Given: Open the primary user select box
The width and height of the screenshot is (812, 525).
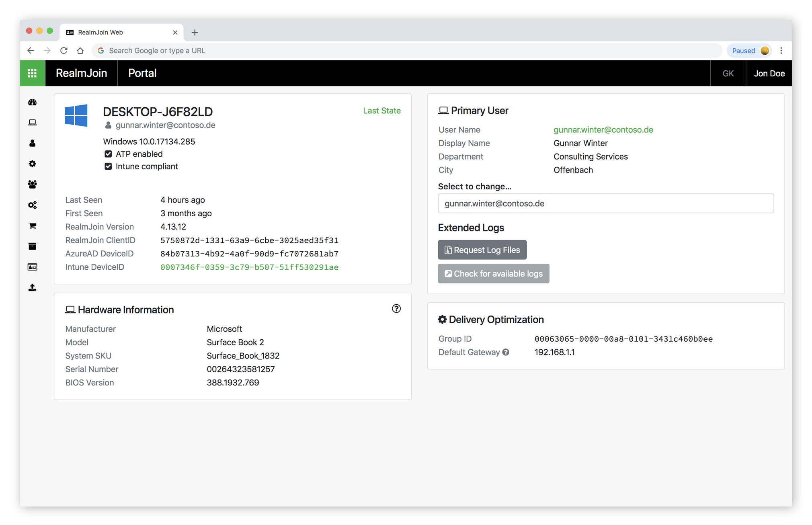Looking at the screenshot, I should click(606, 203).
